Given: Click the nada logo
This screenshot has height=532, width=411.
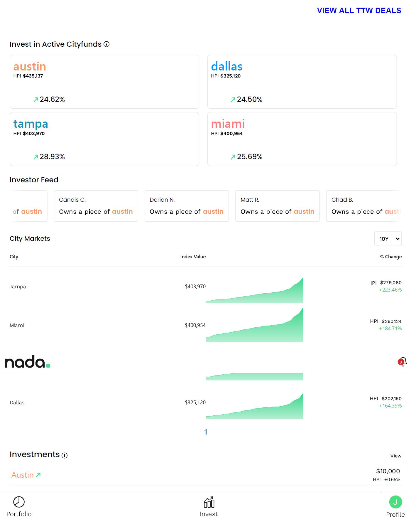Looking at the screenshot, I should click(x=28, y=362).
